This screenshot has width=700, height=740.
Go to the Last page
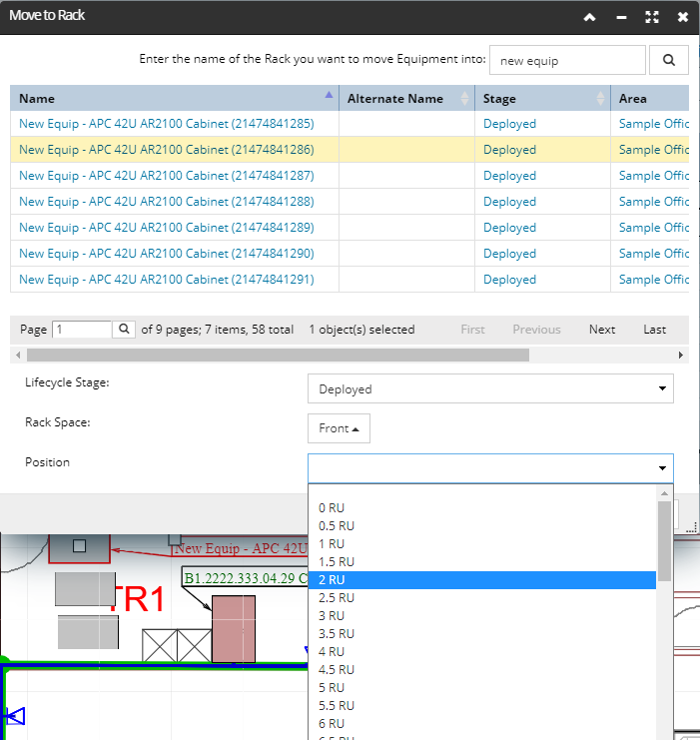pos(654,329)
